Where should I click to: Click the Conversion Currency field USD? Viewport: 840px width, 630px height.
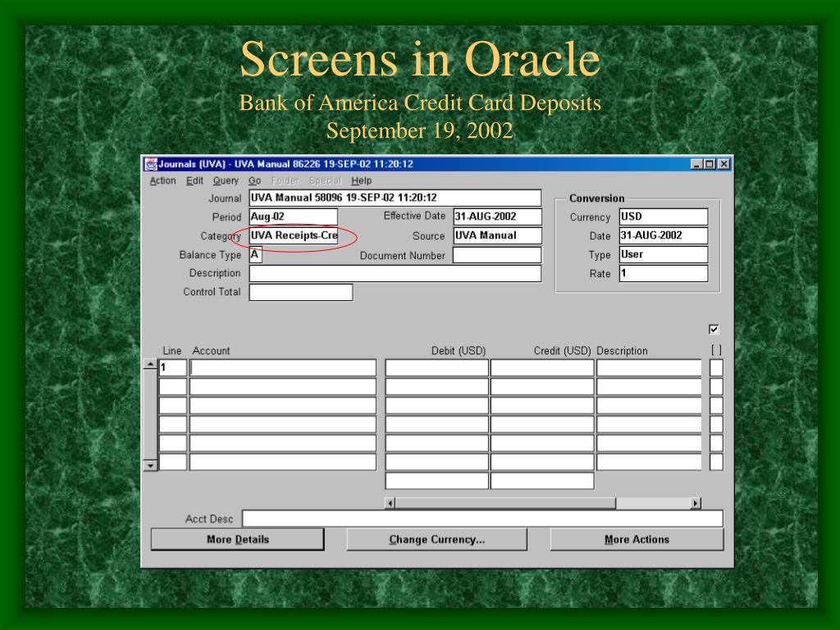point(663,217)
